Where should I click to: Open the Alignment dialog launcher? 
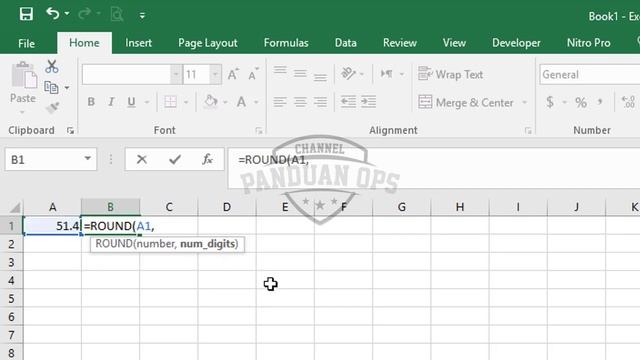point(528,131)
